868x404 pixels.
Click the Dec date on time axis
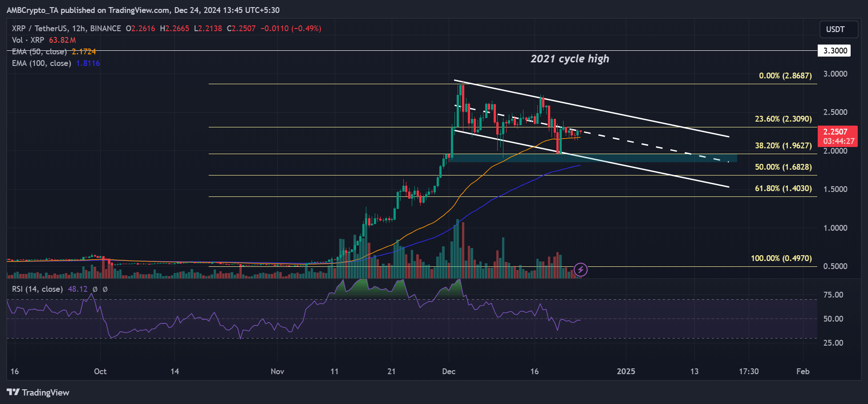click(449, 371)
